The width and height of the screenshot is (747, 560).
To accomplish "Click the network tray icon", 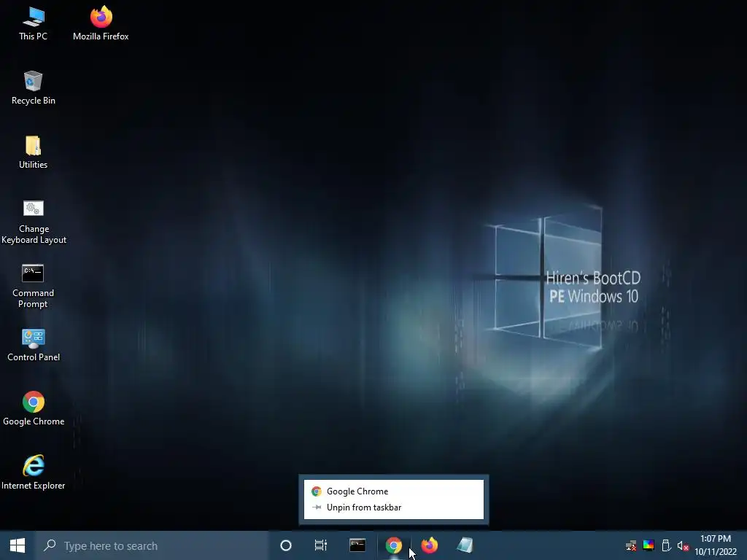I will click(631, 545).
